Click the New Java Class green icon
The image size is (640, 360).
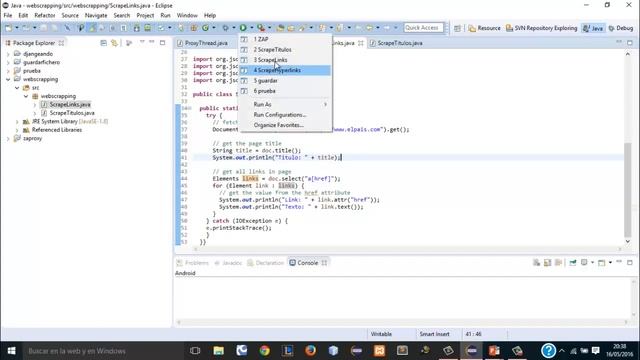205,28
